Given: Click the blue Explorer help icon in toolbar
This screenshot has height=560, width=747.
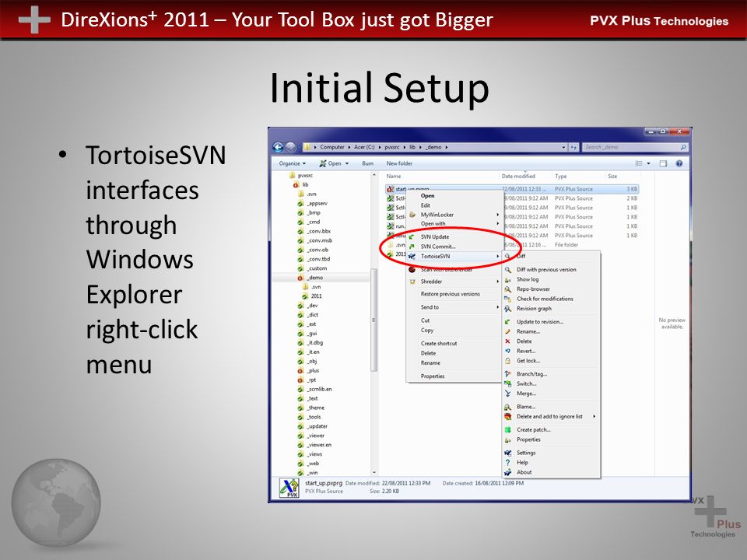Looking at the screenshot, I should tap(679, 163).
